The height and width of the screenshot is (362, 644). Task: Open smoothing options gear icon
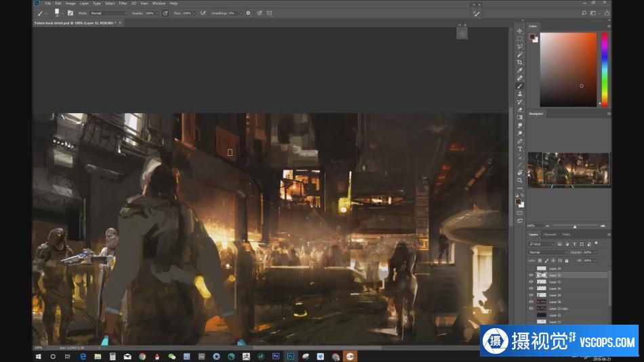click(x=248, y=13)
